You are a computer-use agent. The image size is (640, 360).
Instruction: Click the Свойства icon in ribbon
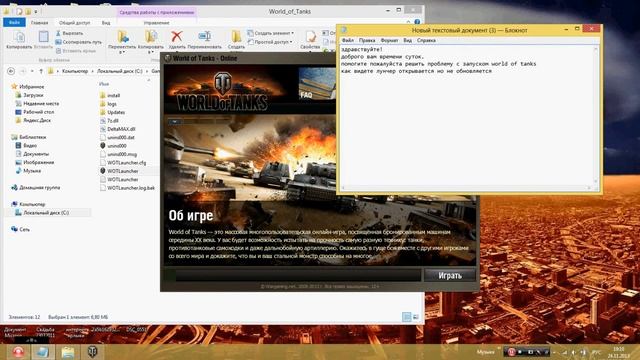310,37
